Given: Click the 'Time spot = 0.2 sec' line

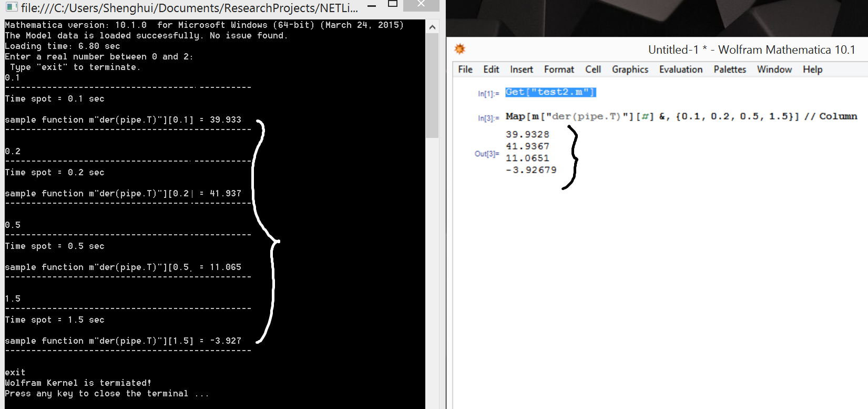Looking at the screenshot, I should pos(54,172).
